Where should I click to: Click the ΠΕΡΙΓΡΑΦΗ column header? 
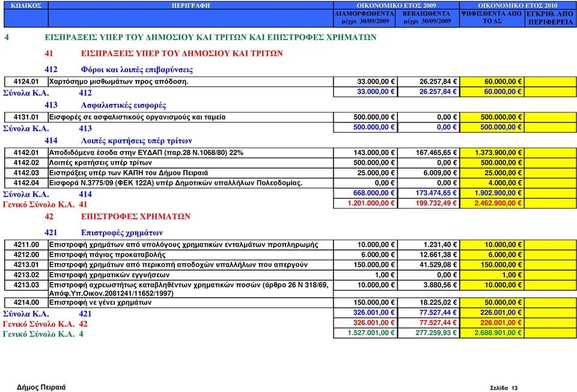(x=191, y=5)
